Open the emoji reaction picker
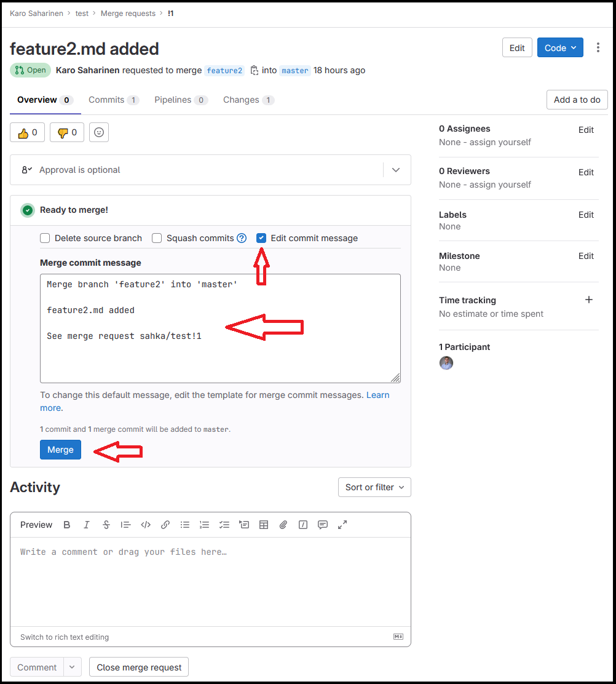Viewport: 616px width, 684px height. 99,132
